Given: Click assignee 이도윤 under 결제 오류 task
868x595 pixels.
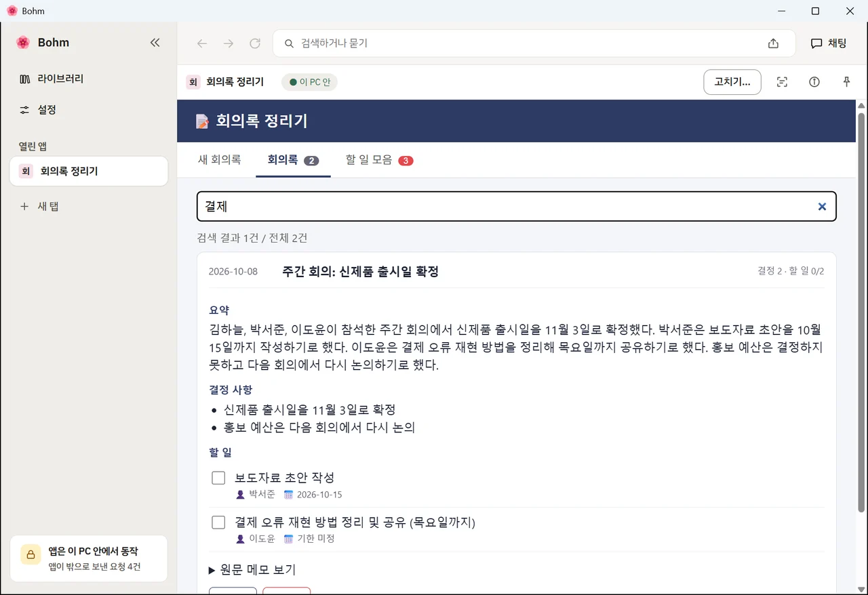Looking at the screenshot, I should pos(262,539).
